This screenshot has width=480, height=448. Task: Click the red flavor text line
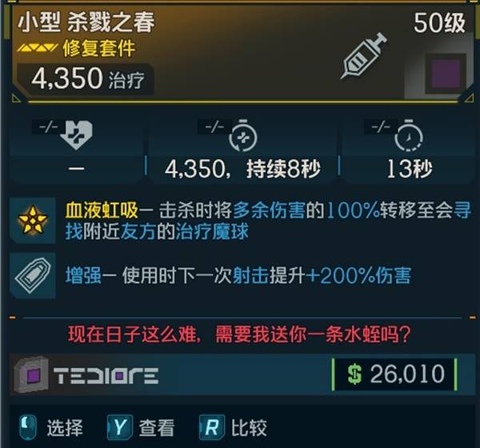point(239,334)
